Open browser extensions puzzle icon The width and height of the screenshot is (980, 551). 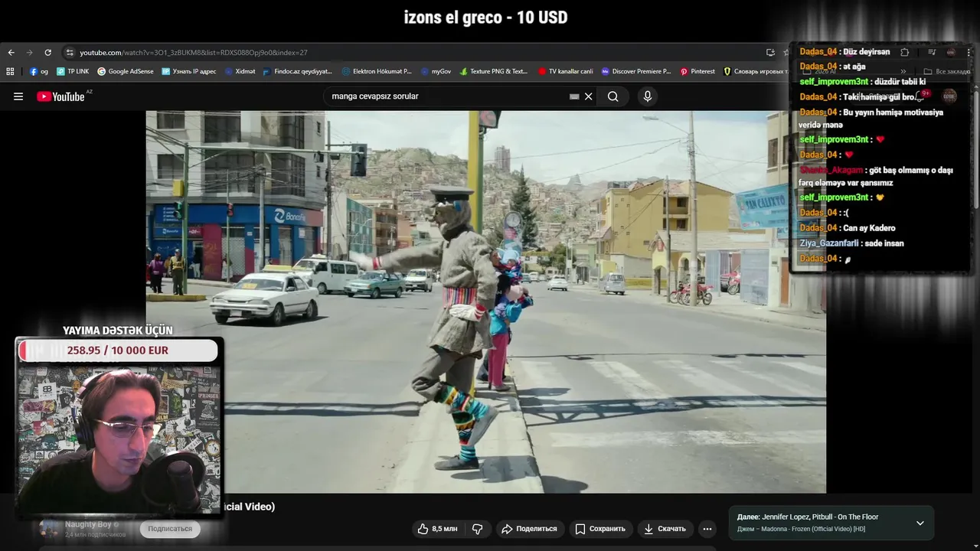(904, 52)
